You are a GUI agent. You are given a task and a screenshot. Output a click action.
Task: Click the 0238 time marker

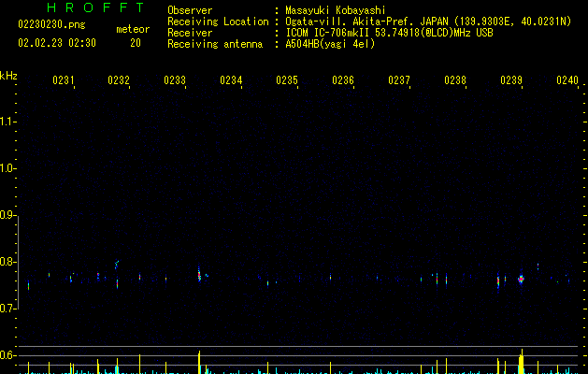[455, 80]
